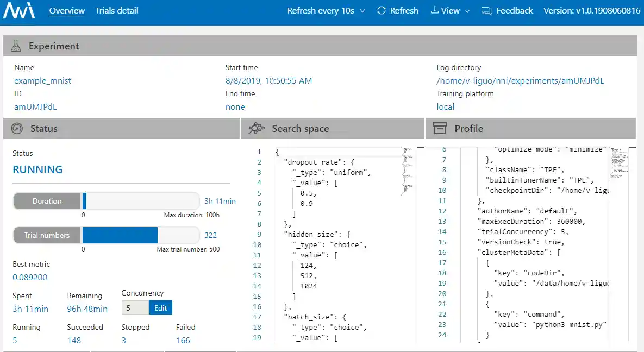Click the Status gauge icon
The height and width of the screenshot is (352, 644).
[x=17, y=129]
